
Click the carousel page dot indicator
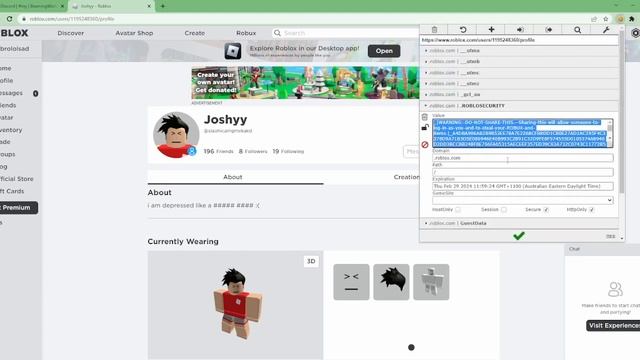click(411, 347)
